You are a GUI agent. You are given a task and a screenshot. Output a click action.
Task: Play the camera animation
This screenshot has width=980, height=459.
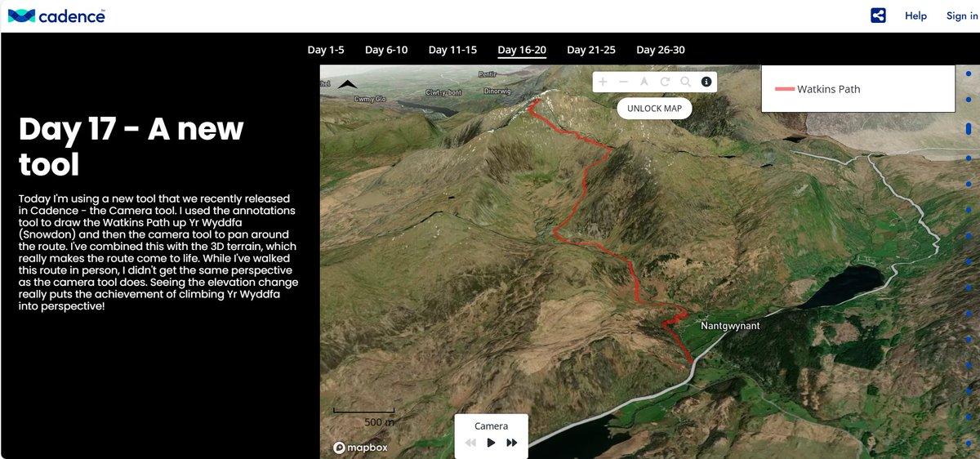[491, 443]
